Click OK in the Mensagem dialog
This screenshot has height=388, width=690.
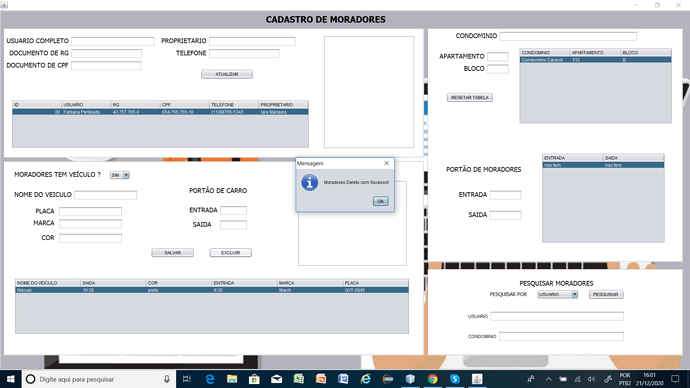[381, 201]
